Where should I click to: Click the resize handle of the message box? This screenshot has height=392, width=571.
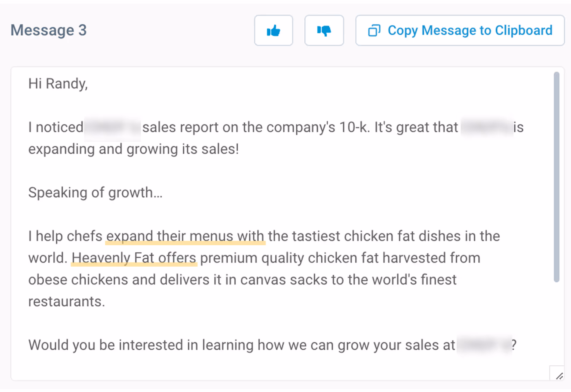point(559,376)
